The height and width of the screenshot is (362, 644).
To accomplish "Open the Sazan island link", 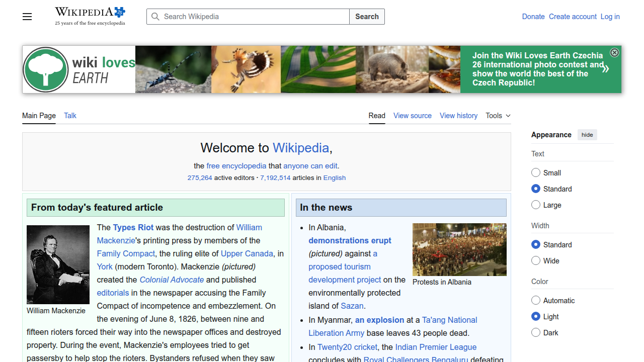I will tap(352, 306).
